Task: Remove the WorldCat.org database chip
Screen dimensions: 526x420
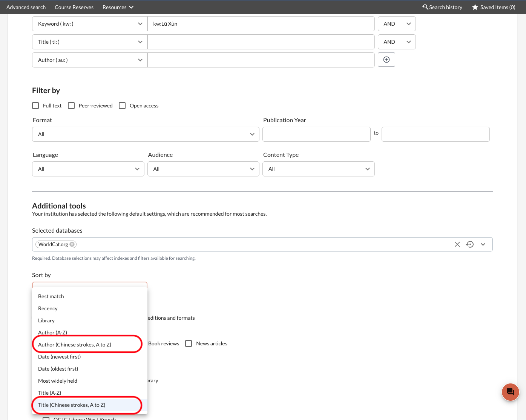Action: (72, 244)
